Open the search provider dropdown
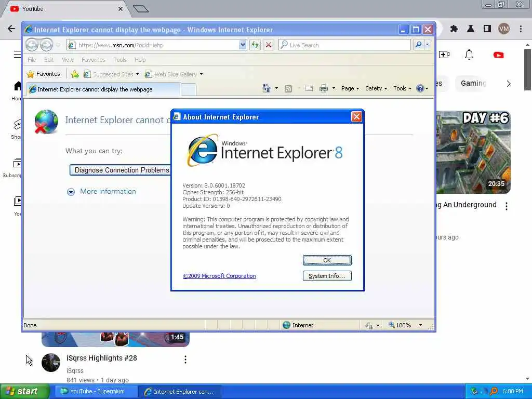Screen dimensions: 532x399 [x=428, y=45]
